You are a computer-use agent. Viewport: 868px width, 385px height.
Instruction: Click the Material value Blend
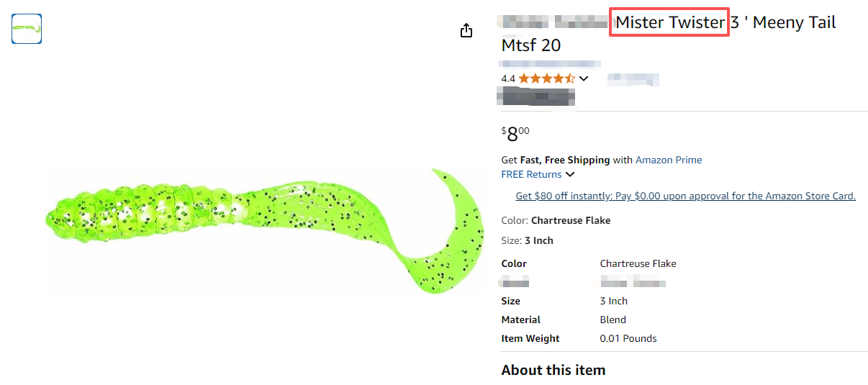[x=612, y=320]
